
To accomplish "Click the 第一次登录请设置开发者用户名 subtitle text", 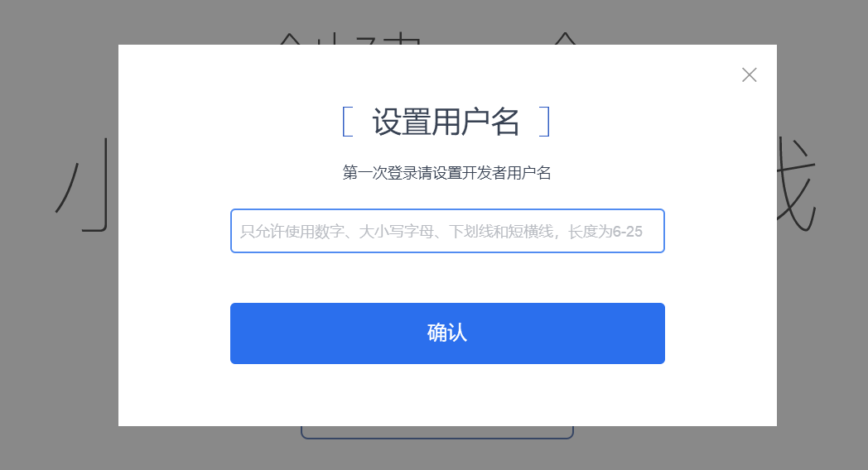I will tap(446, 172).
